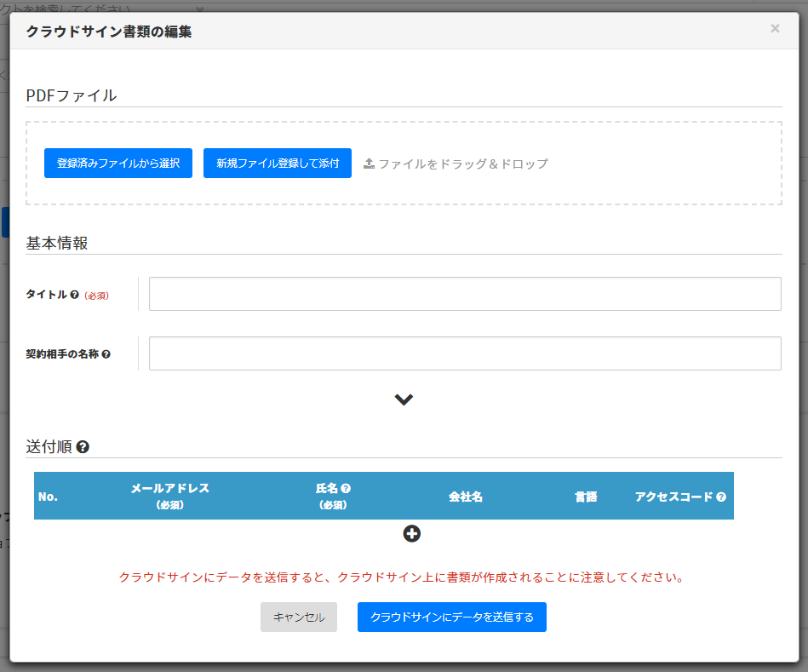The image size is (808, 672).
Task: Click the 言語 column header
Action: coord(586,497)
